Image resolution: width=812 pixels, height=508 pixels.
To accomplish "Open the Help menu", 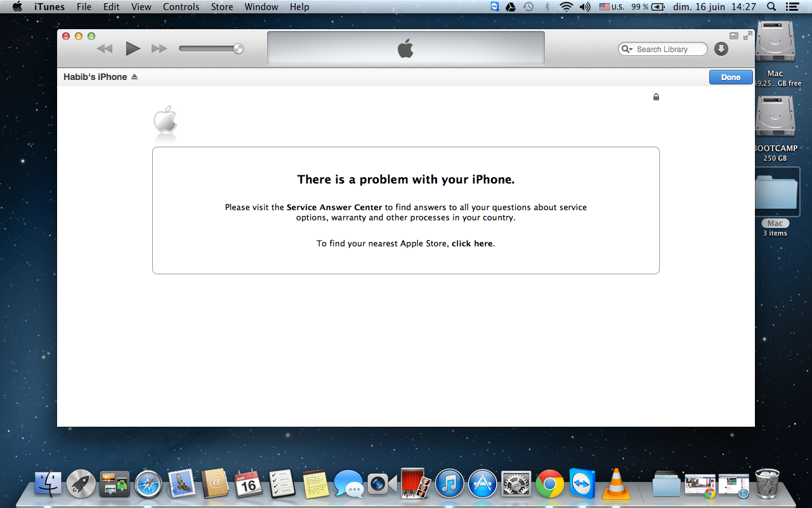I will 299,7.
